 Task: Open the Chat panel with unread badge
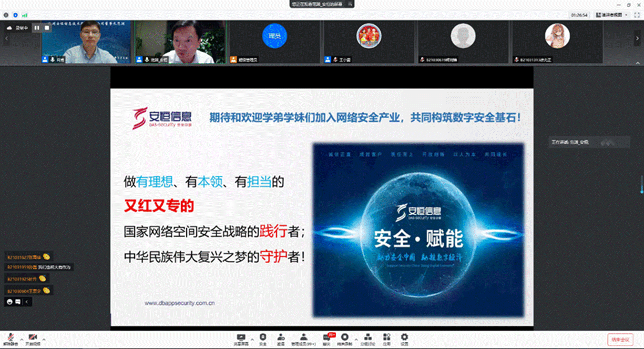(x=327, y=339)
